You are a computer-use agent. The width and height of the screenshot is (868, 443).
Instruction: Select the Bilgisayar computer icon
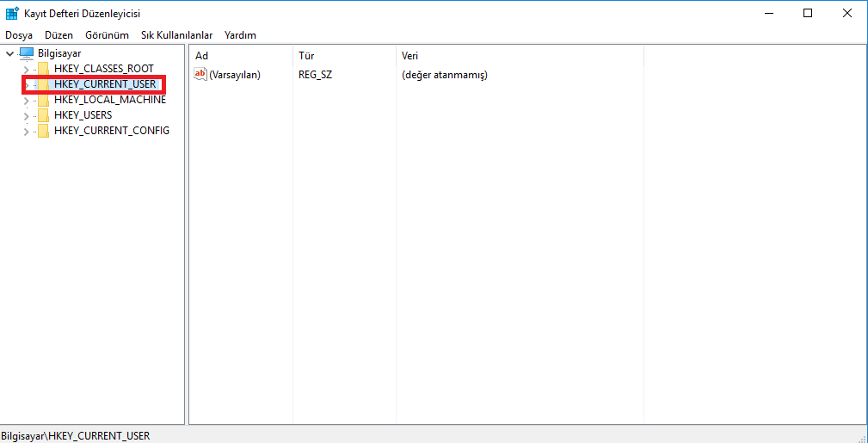[x=27, y=53]
